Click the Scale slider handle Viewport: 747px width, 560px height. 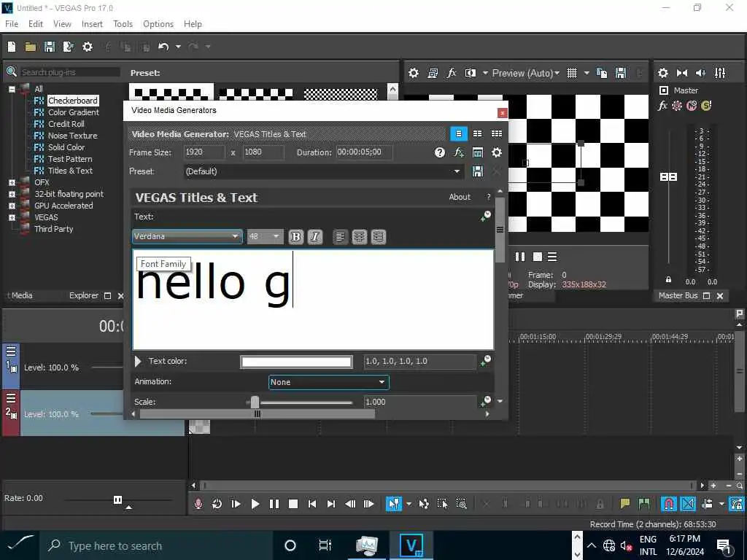point(255,402)
